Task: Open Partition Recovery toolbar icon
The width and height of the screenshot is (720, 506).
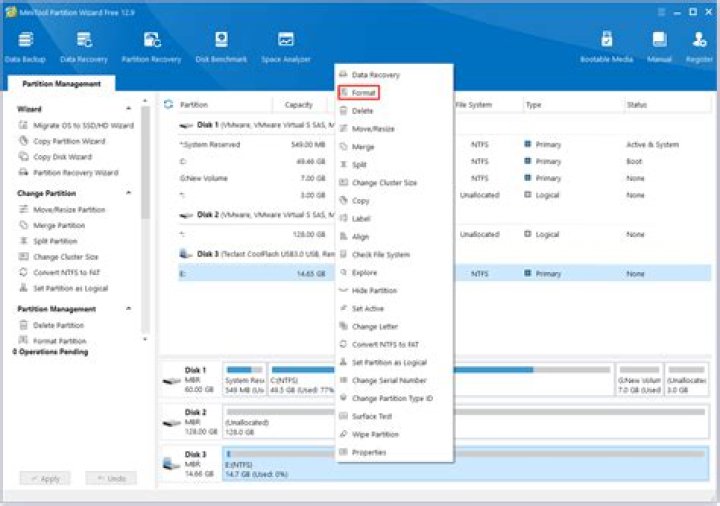Action: [x=151, y=46]
